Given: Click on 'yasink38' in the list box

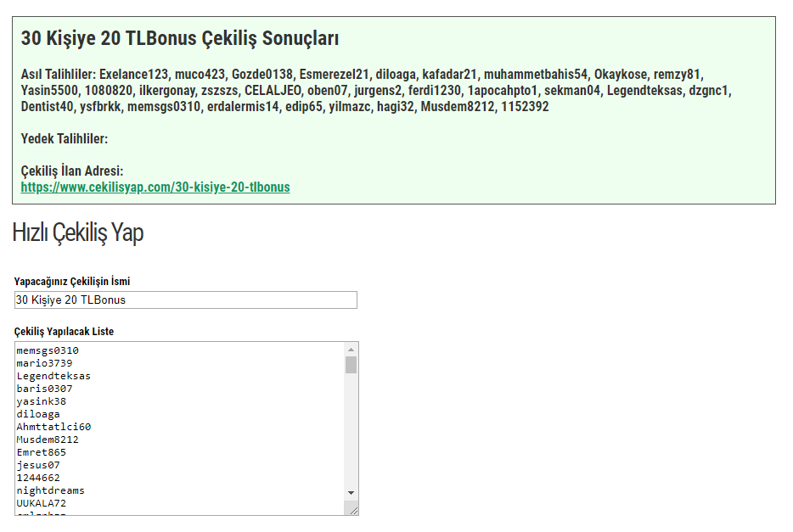Looking at the screenshot, I should [x=41, y=401].
